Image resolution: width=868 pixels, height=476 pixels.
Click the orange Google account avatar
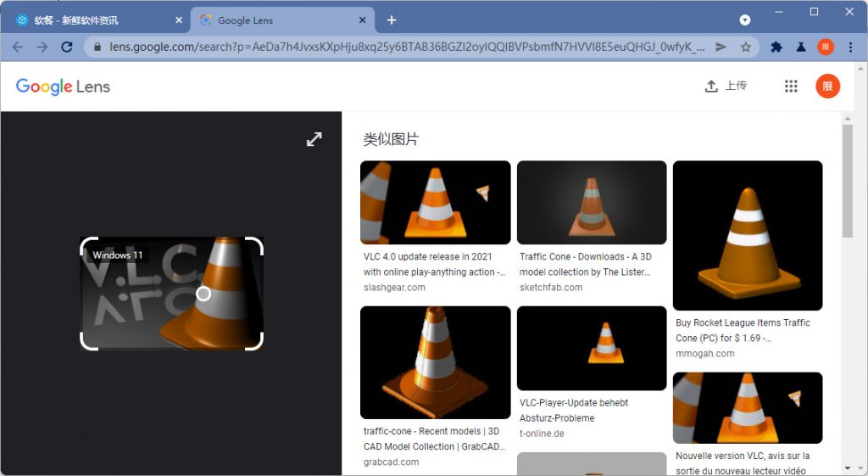[x=827, y=86]
